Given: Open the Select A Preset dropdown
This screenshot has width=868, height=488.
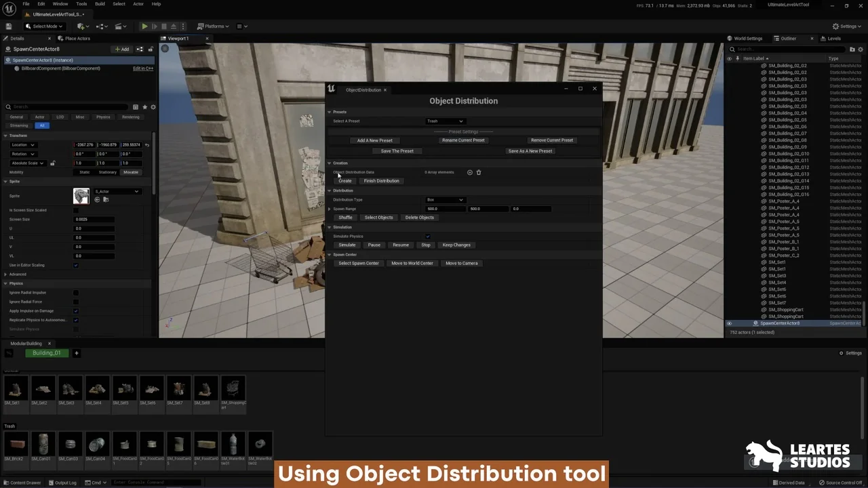Looking at the screenshot, I should click(445, 121).
